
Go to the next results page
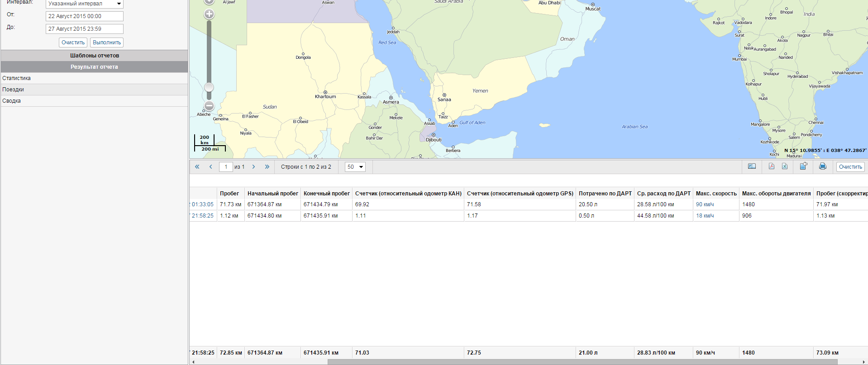pos(253,167)
